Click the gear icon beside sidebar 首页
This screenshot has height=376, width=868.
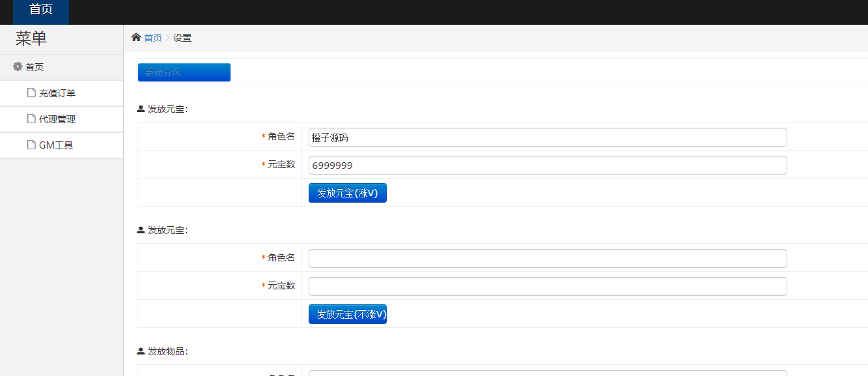[x=18, y=66]
